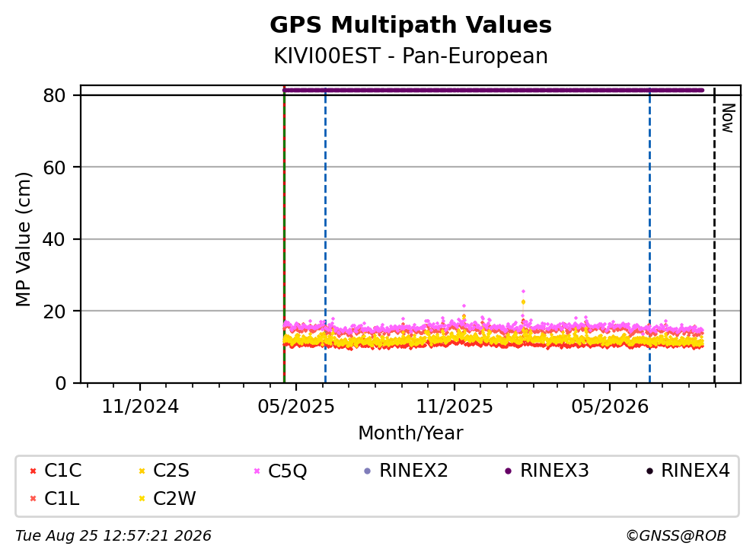
Task: Click the MP Value (cm) axis label
Action: (23, 239)
